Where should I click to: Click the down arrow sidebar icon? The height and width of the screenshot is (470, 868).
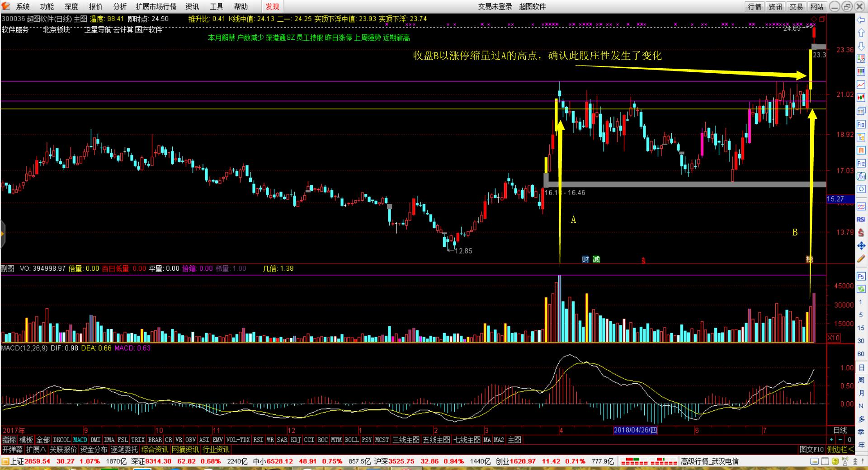pos(861,46)
